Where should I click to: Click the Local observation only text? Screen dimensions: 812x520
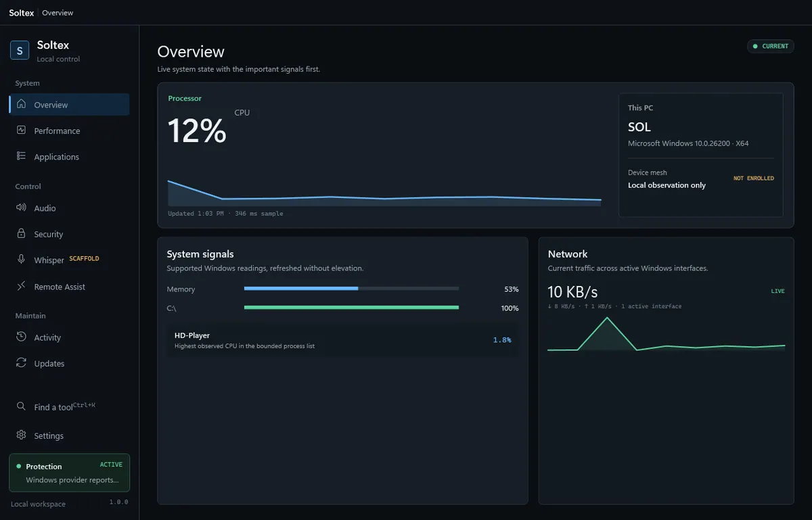667,185
